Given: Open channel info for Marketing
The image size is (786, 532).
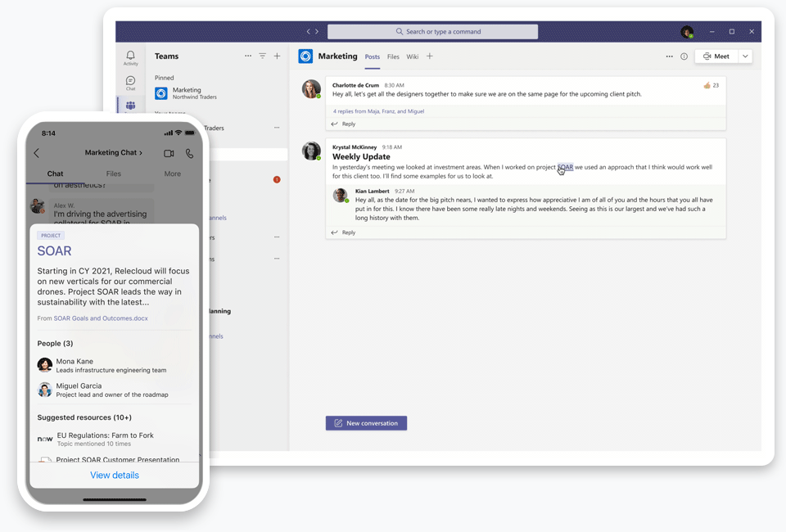Looking at the screenshot, I should [x=684, y=56].
